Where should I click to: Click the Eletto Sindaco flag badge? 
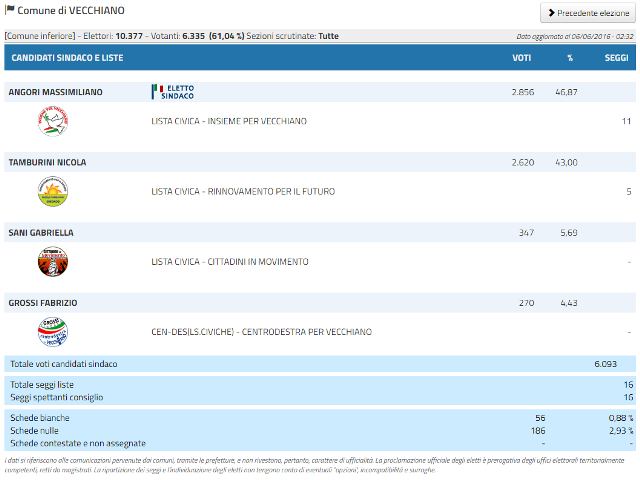173,92
